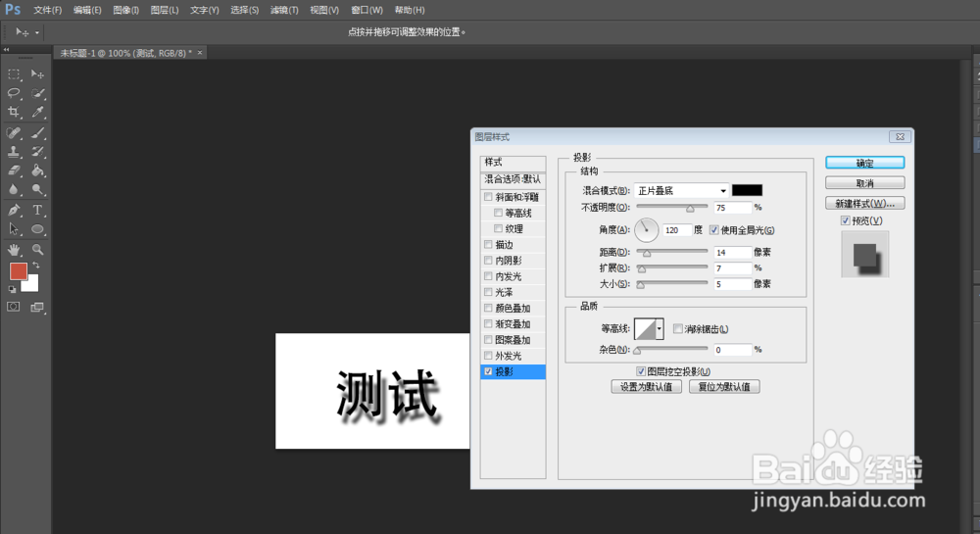Open the contour picker dropdown arrow
The height and width of the screenshot is (534, 980).
click(x=659, y=328)
